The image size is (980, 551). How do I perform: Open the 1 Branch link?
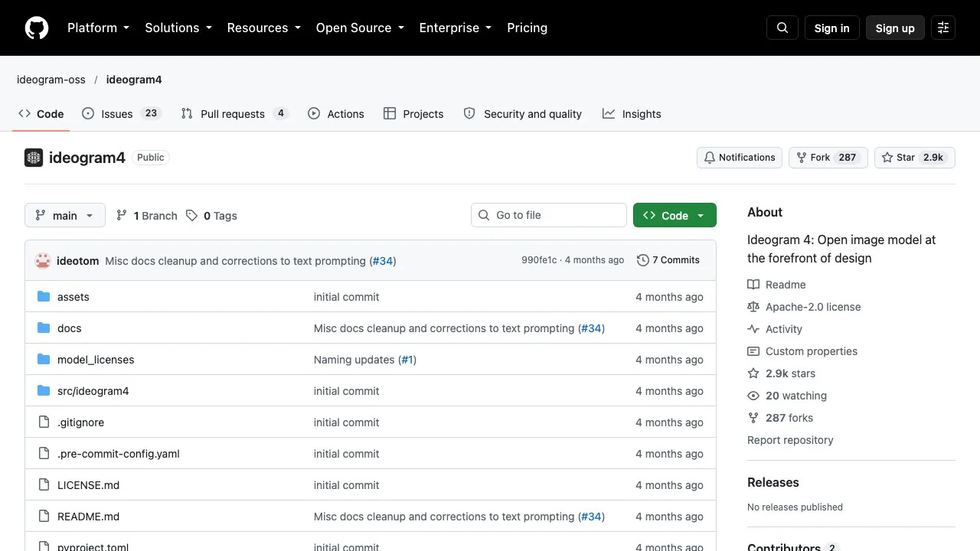pos(146,216)
